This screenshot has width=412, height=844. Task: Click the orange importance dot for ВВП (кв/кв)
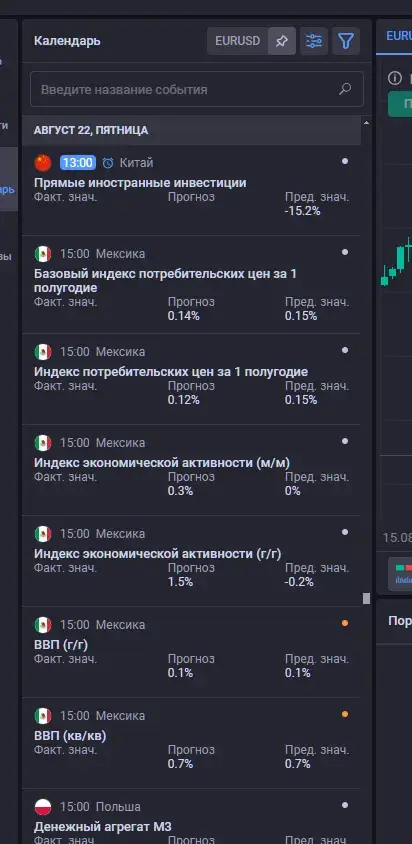coord(345,714)
